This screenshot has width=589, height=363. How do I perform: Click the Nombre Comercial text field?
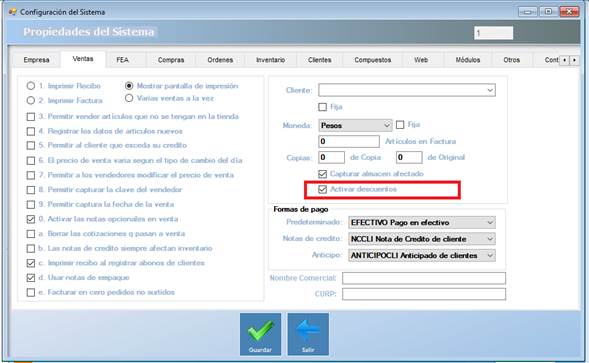[x=424, y=278]
